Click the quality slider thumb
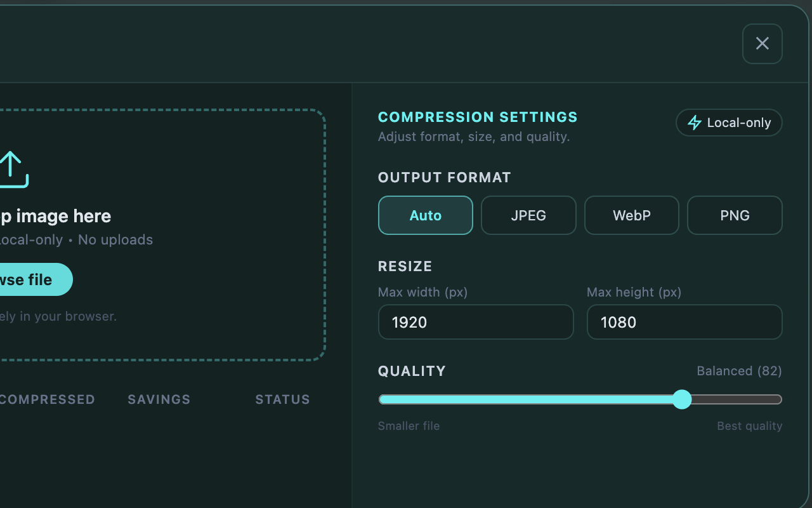This screenshot has width=812, height=508. tap(682, 399)
